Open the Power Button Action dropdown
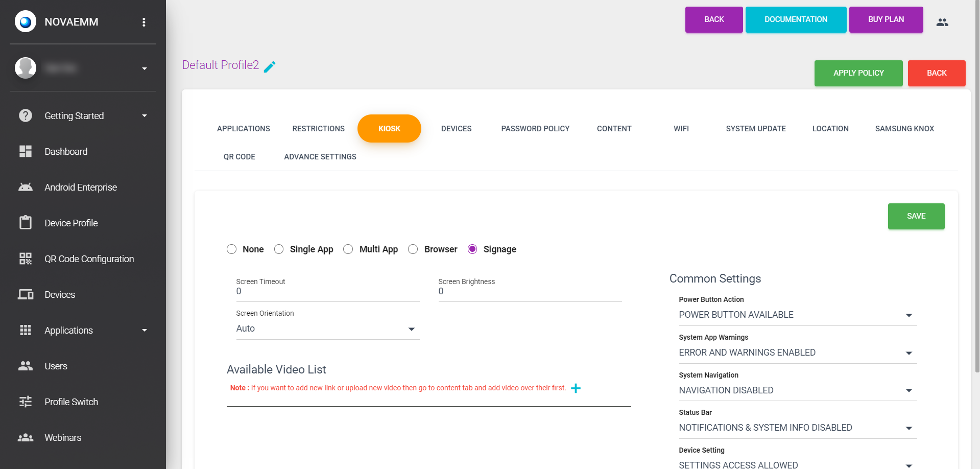 click(798, 315)
